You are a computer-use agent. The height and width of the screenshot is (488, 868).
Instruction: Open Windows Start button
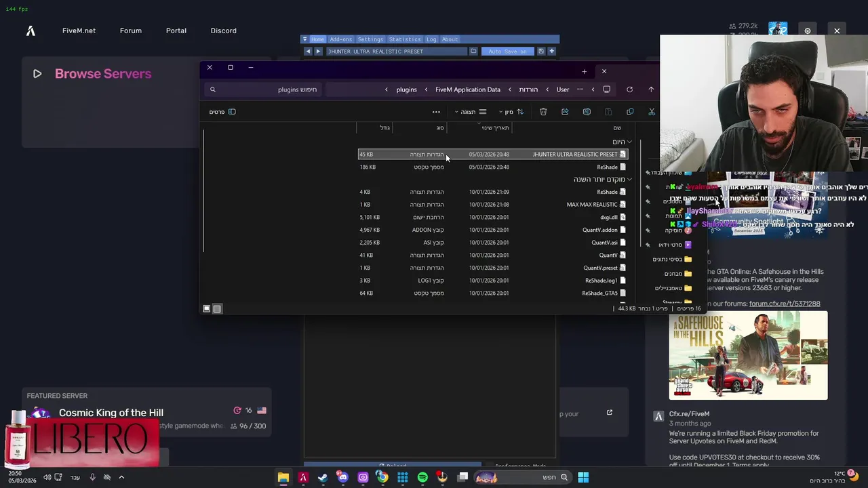(x=583, y=477)
